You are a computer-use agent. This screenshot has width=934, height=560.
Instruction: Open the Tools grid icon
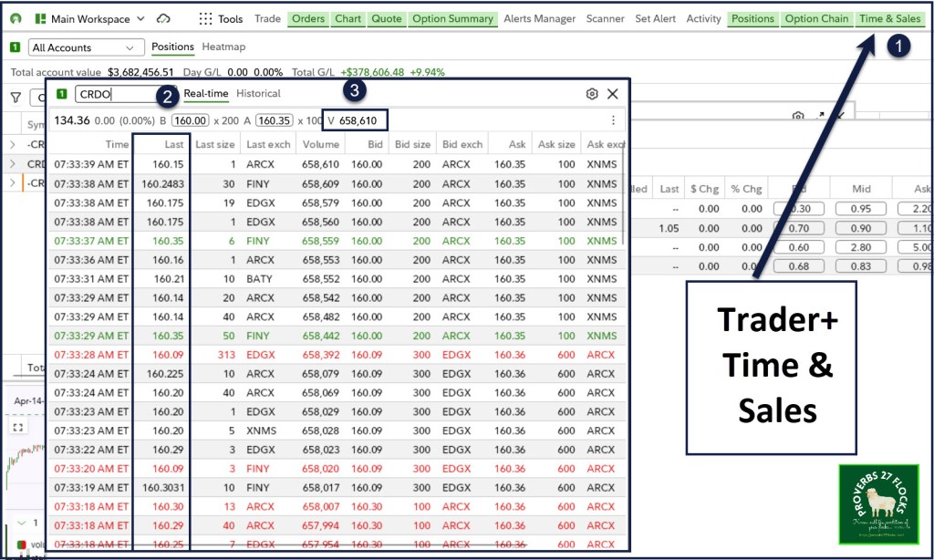tap(205, 18)
